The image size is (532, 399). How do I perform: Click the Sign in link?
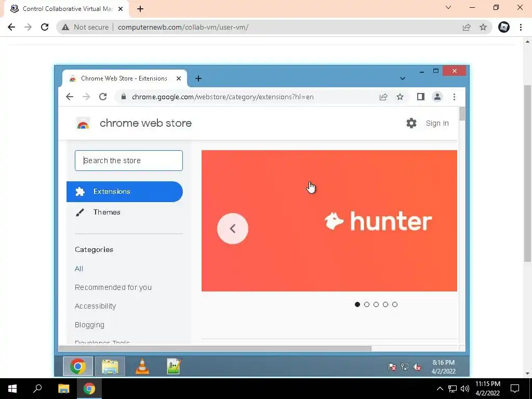[x=437, y=123]
